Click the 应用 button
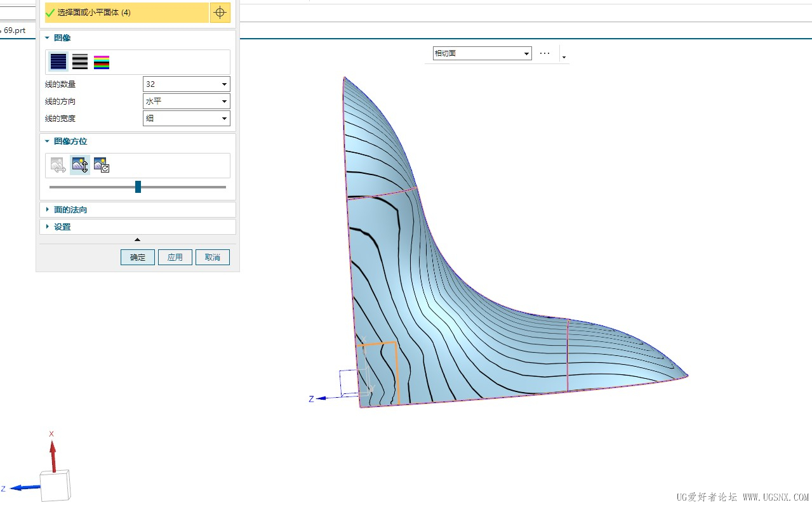Image resolution: width=812 pixels, height=505 pixels. coord(175,257)
